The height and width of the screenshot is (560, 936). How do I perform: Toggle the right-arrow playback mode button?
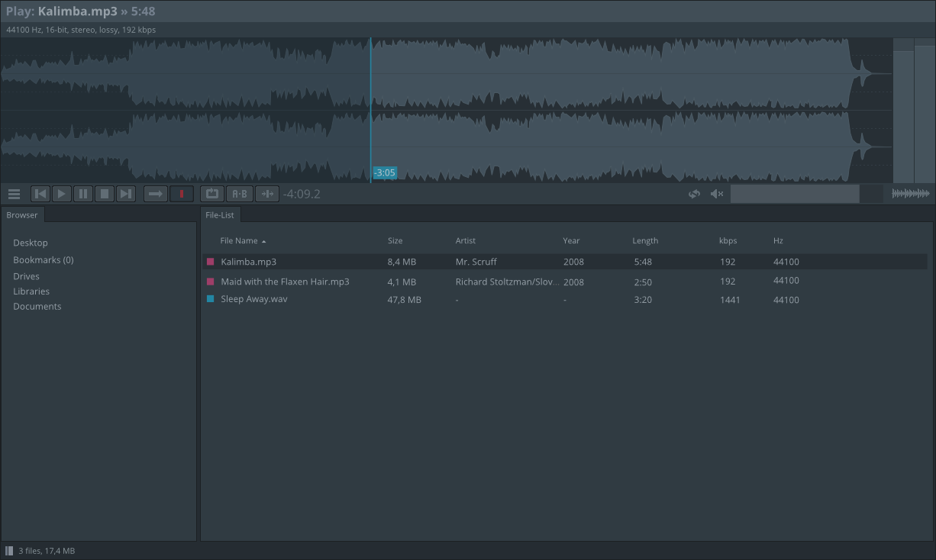pos(156,194)
